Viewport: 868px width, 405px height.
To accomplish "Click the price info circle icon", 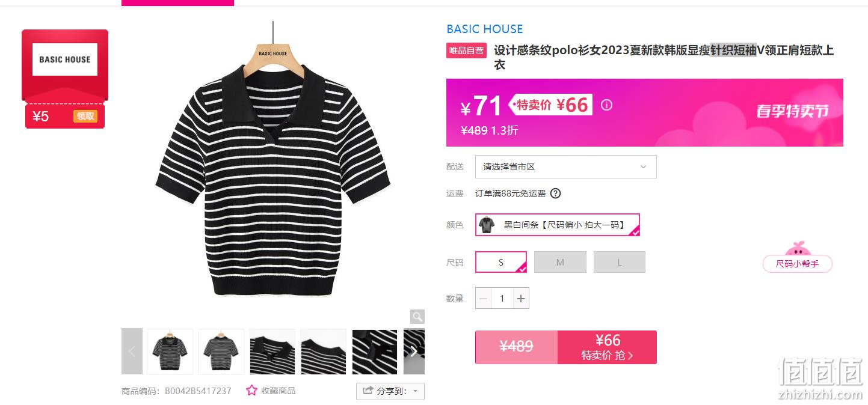I will pos(606,105).
